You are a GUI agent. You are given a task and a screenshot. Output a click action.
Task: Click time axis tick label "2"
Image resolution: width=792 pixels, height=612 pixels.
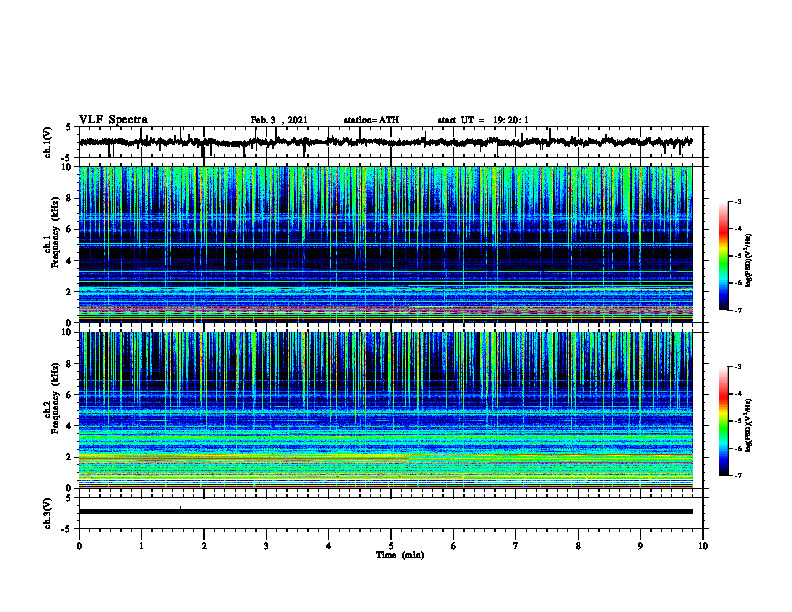pos(204,546)
